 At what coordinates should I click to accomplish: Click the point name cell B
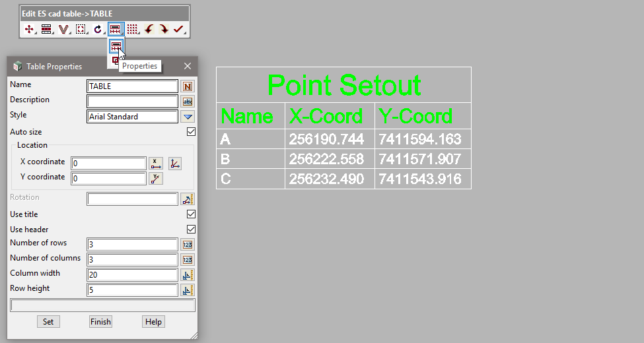point(250,159)
